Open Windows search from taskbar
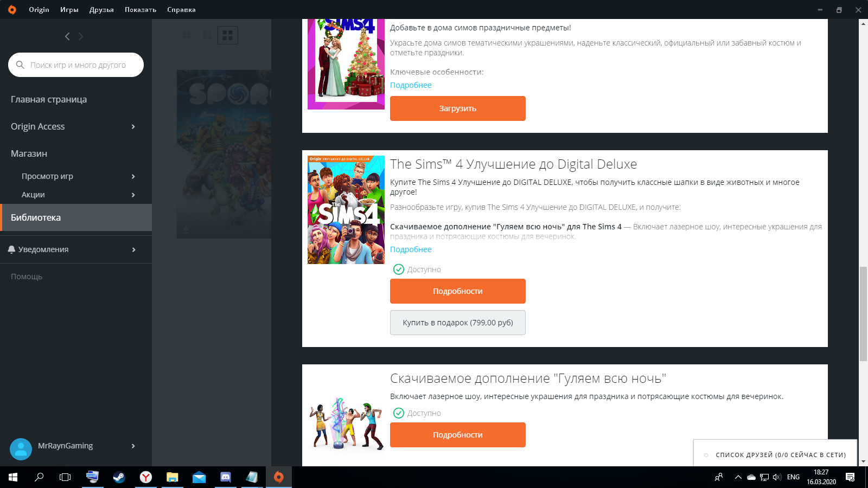 (x=39, y=477)
